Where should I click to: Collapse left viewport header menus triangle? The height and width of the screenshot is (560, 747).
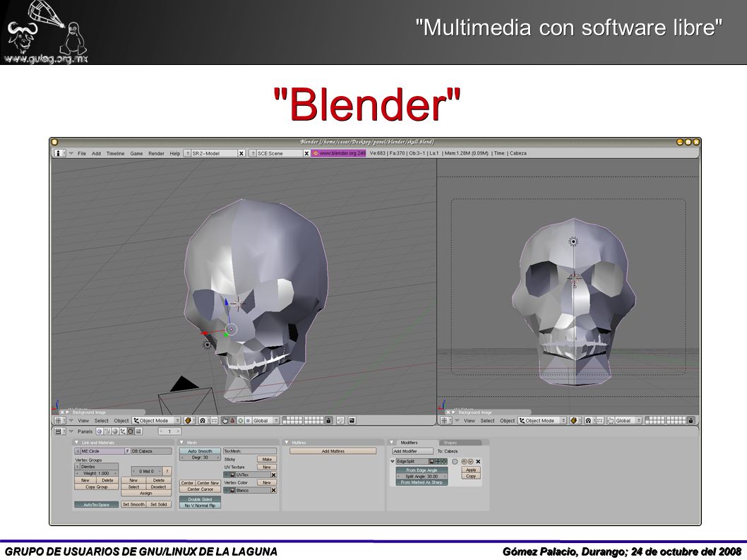click(x=71, y=420)
